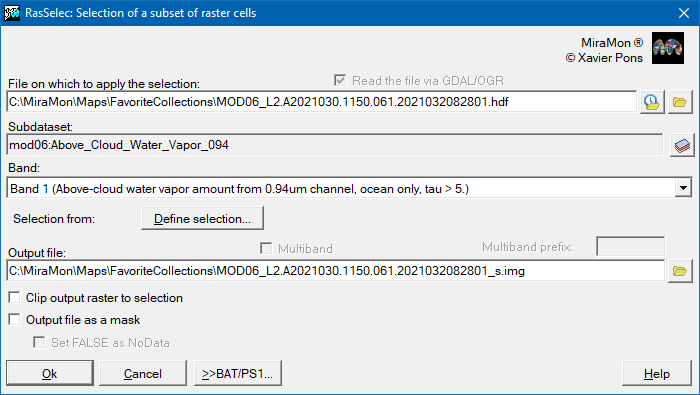Open recent files list icon with clock
The image size is (700, 395).
[x=652, y=102]
